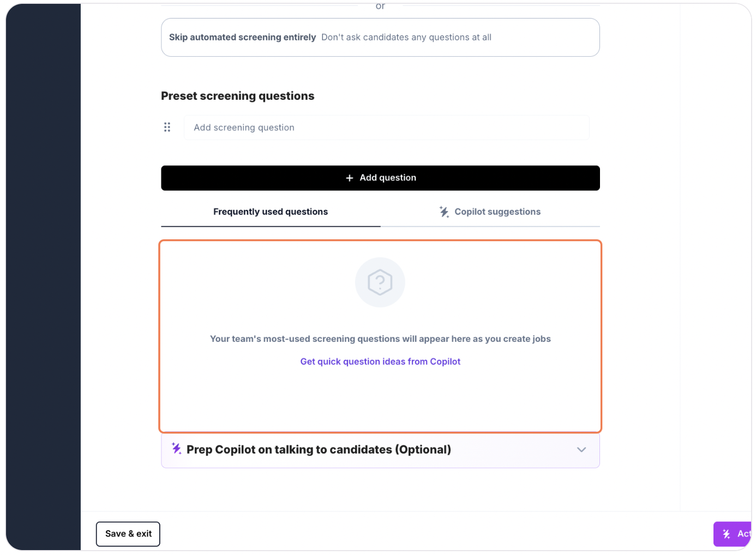756x555 pixels.
Task: Switch to Frequently used questions tab
Action: (x=271, y=212)
